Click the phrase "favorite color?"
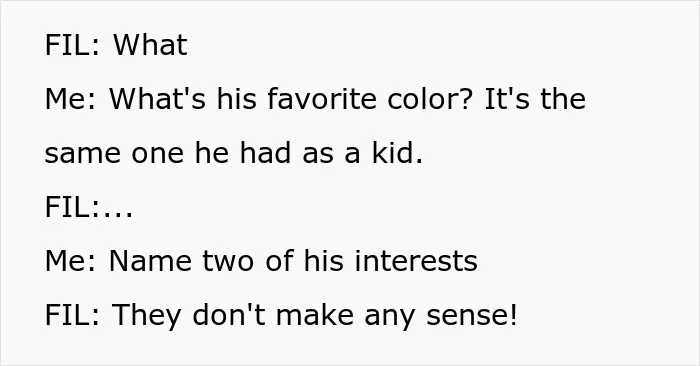 click(x=370, y=99)
